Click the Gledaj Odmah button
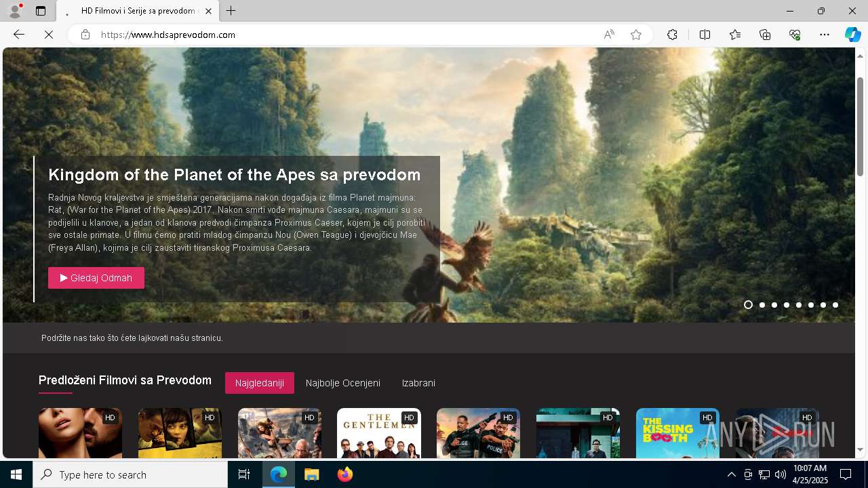Screen dimensions: 868x488 [x=96, y=278]
